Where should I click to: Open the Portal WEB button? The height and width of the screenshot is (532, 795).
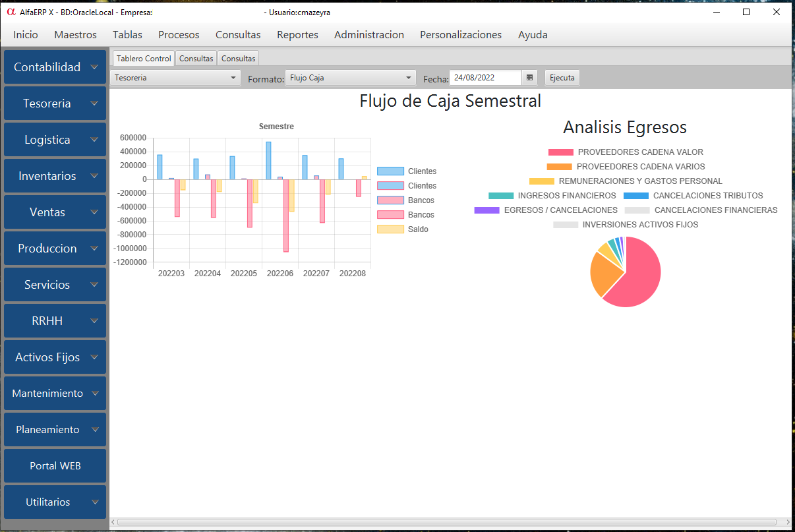[x=55, y=465]
